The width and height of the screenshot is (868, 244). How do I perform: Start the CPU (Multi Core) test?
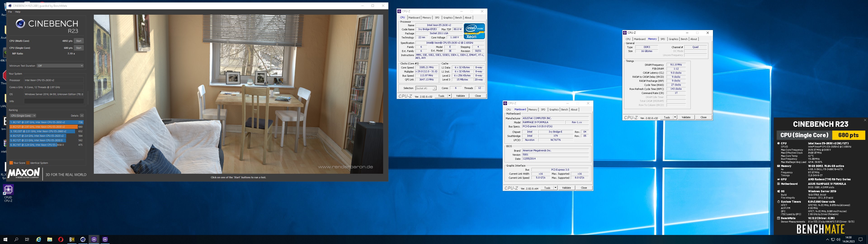(78, 41)
